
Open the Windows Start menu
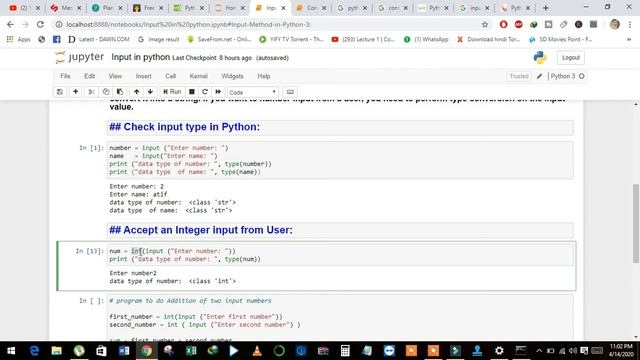point(11,351)
